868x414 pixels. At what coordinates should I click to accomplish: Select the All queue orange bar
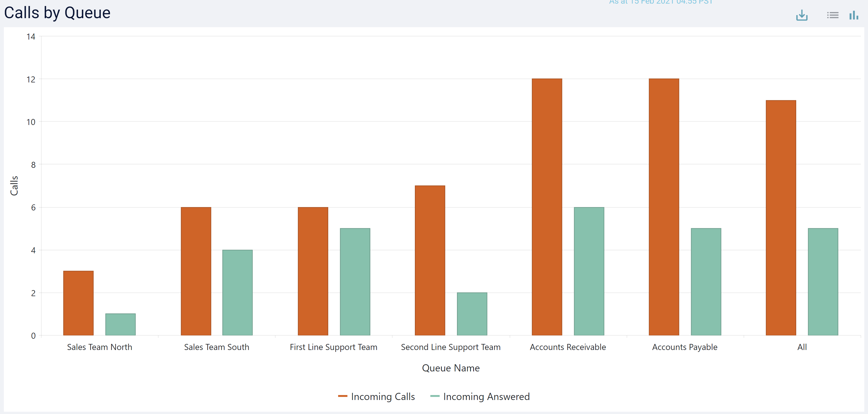click(x=781, y=218)
